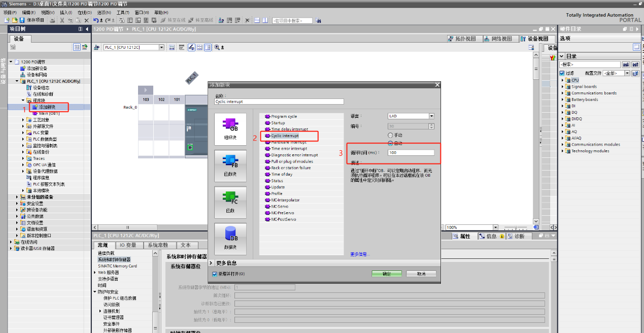This screenshot has width=644, height=333.
Task: Click the new project icon in toolbar
Action: coord(7,20)
